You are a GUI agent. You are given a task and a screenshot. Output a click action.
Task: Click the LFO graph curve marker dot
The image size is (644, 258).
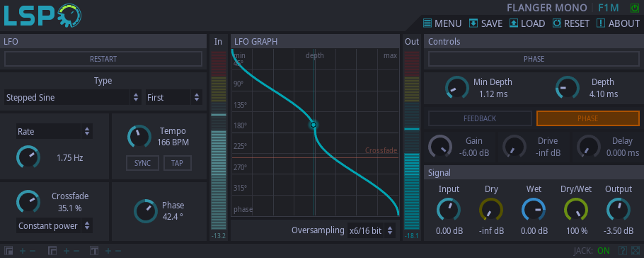click(x=314, y=125)
